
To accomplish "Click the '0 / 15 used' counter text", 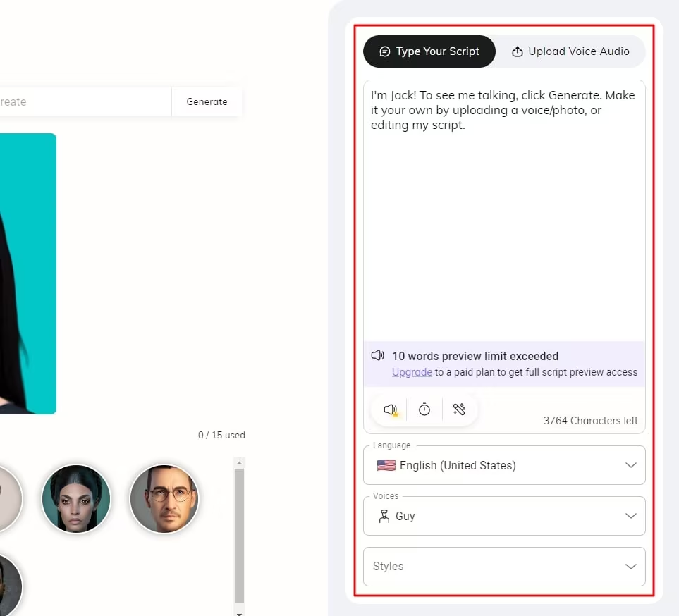I will pyautogui.click(x=221, y=435).
